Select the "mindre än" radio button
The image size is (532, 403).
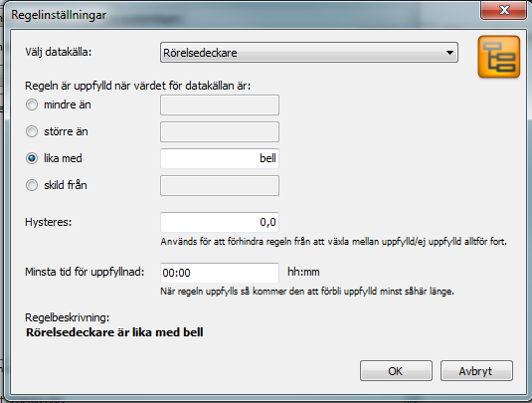[32, 104]
